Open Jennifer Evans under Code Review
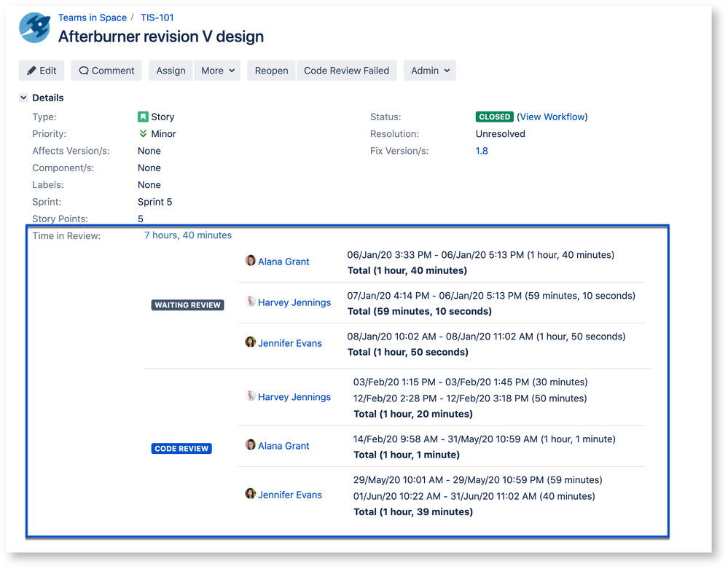 (x=290, y=495)
